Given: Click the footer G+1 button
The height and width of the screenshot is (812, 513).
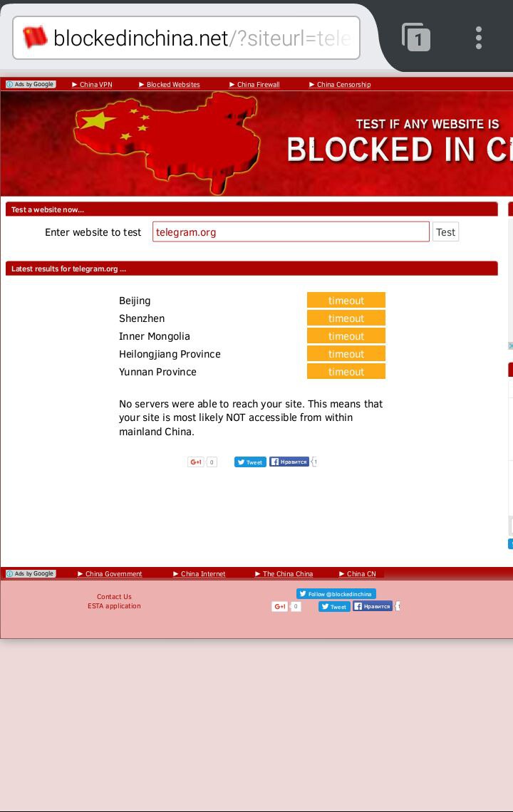Looking at the screenshot, I should [x=280, y=606].
